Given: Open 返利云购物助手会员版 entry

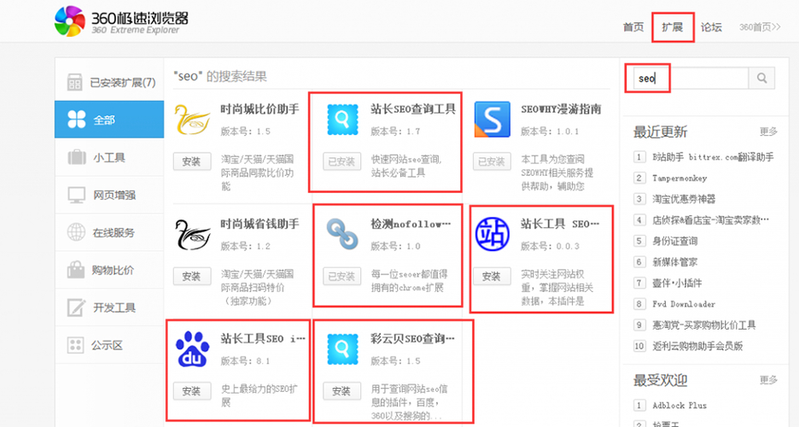Looking at the screenshot, I should [x=698, y=346].
